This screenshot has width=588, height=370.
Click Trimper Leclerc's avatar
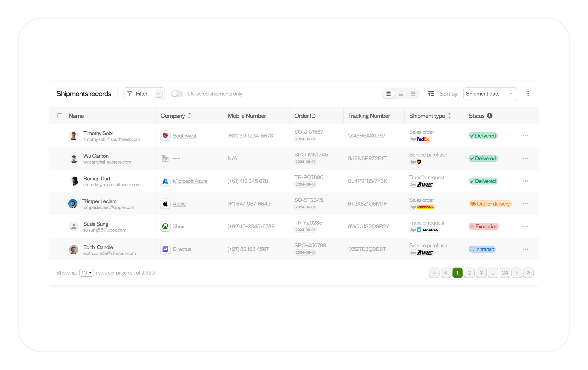73,204
